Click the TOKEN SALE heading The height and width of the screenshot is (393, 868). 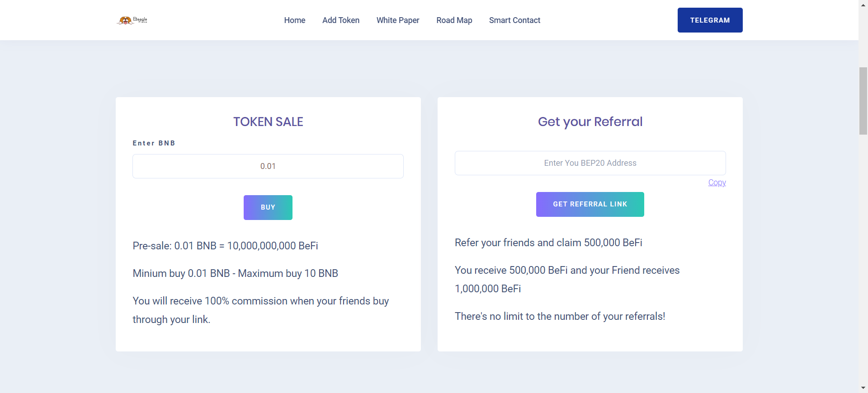pyautogui.click(x=268, y=122)
